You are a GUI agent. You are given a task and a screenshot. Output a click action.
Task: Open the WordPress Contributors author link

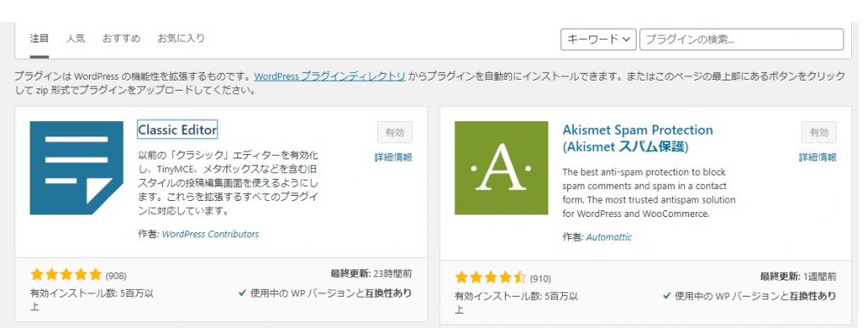[210, 234]
